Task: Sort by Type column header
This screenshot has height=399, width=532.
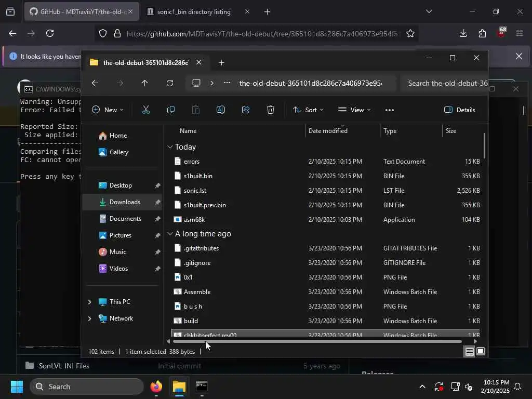Action: (390, 130)
